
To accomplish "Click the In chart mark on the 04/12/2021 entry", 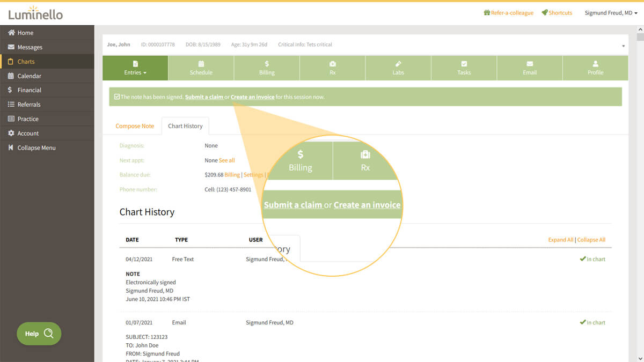I will pos(592,259).
